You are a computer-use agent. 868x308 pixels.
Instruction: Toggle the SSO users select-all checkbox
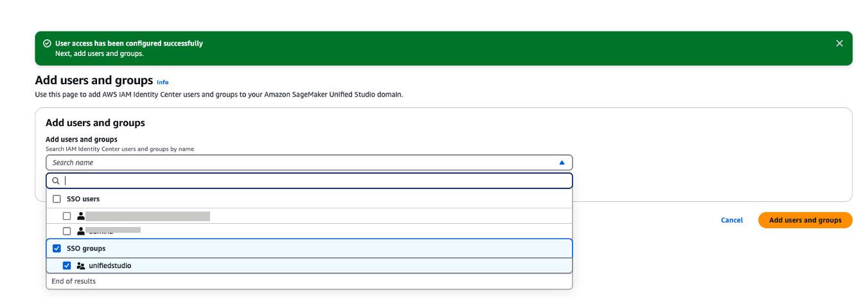point(57,199)
